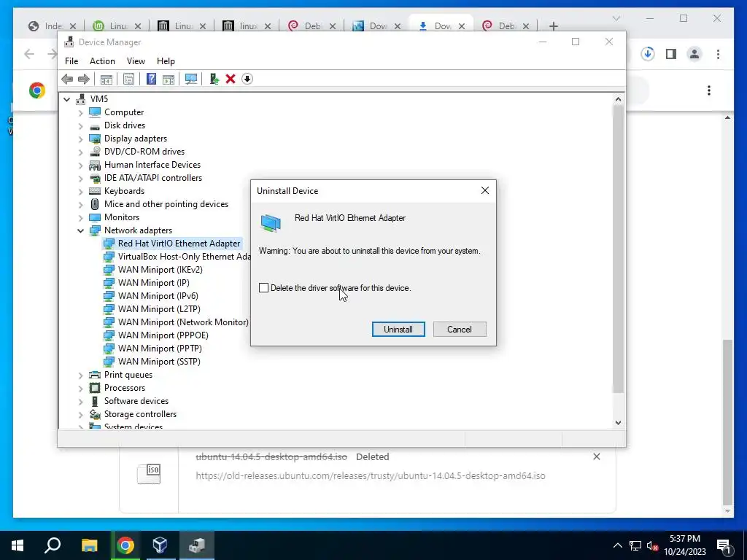Expand the Computer category
747x560 pixels.
coord(80,113)
